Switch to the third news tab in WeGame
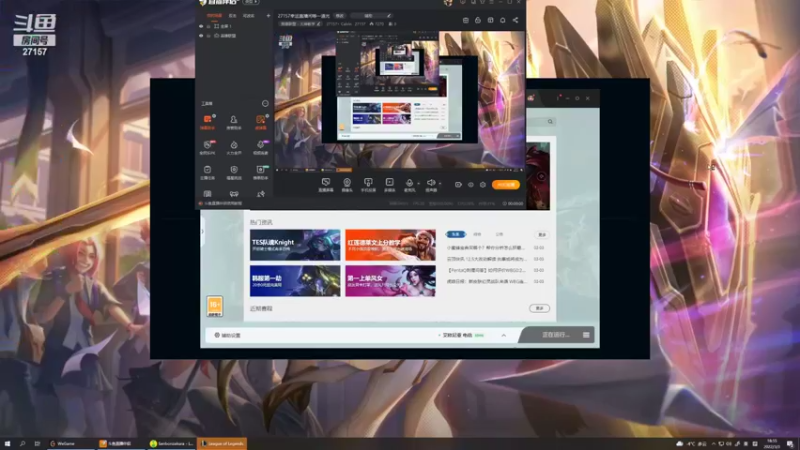 499,234
